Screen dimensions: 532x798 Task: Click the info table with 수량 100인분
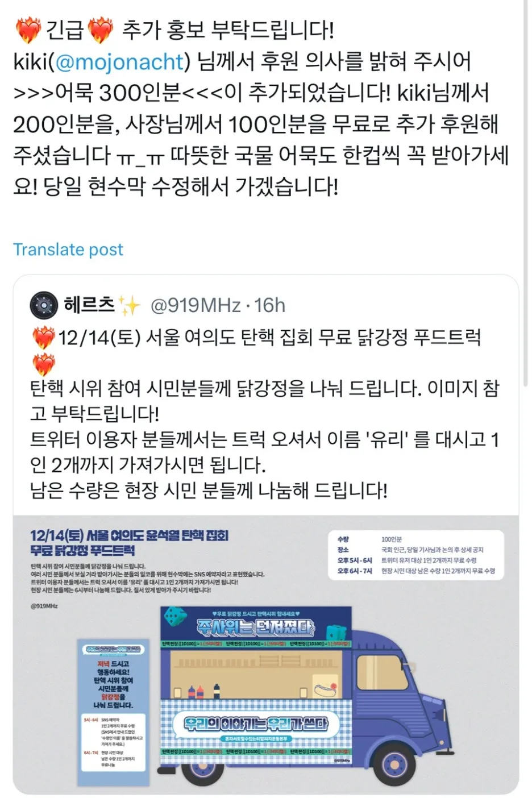pos(416,555)
